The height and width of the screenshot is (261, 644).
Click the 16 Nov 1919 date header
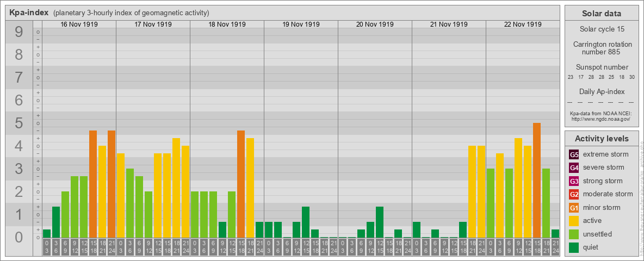[79, 24]
